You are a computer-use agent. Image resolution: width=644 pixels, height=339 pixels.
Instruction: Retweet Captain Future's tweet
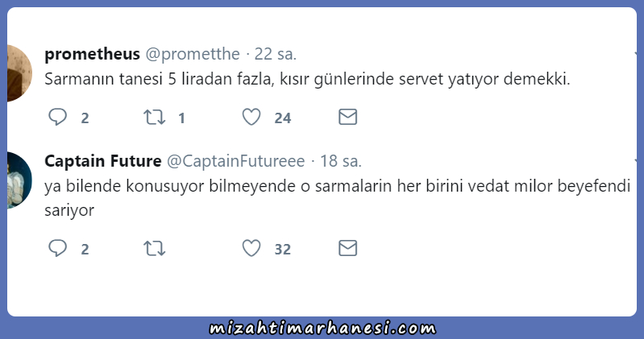(x=155, y=248)
